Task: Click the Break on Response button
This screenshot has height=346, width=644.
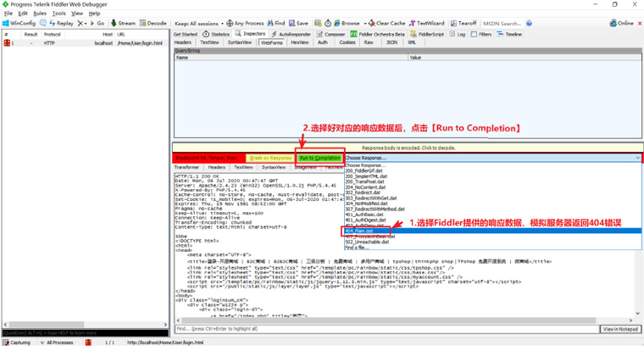Action: [x=270, y=158]
